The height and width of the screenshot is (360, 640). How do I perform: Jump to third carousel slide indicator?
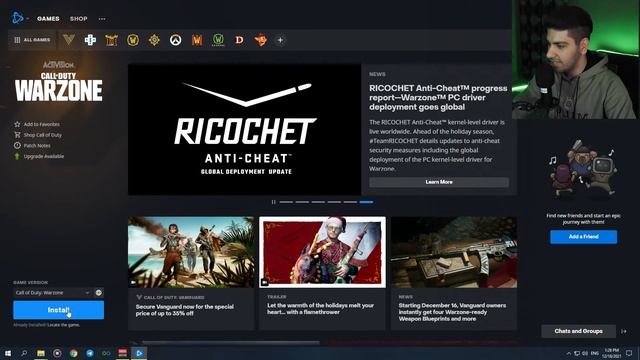[318, 202]
